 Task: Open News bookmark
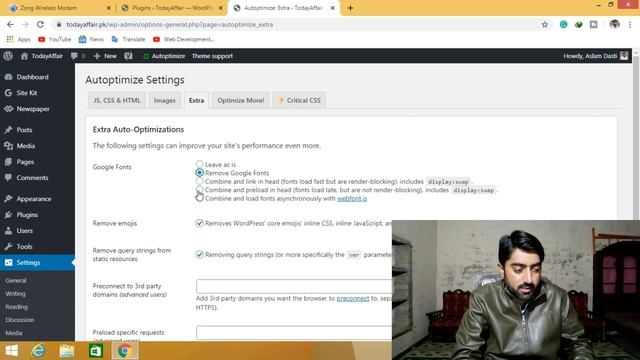91,39
